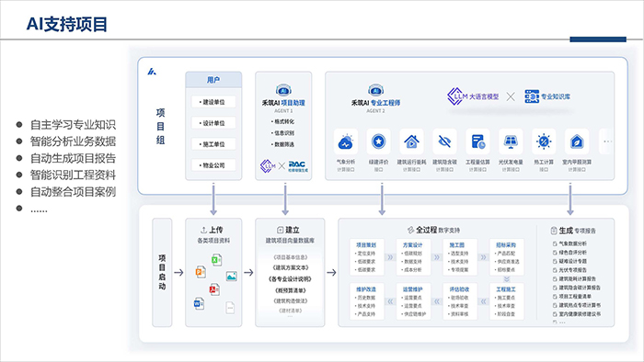The height and width of the screenshot is (362, 644).
Task: Click the three-dots more tile after the tools
Action: pos(606,141)
